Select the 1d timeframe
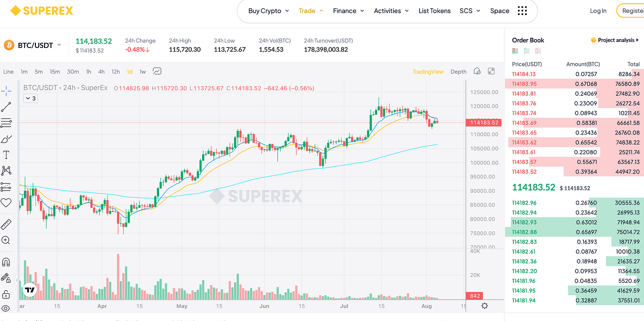This screenshot has height=321, width=644. pyautogui.click(x=130, y=71)
